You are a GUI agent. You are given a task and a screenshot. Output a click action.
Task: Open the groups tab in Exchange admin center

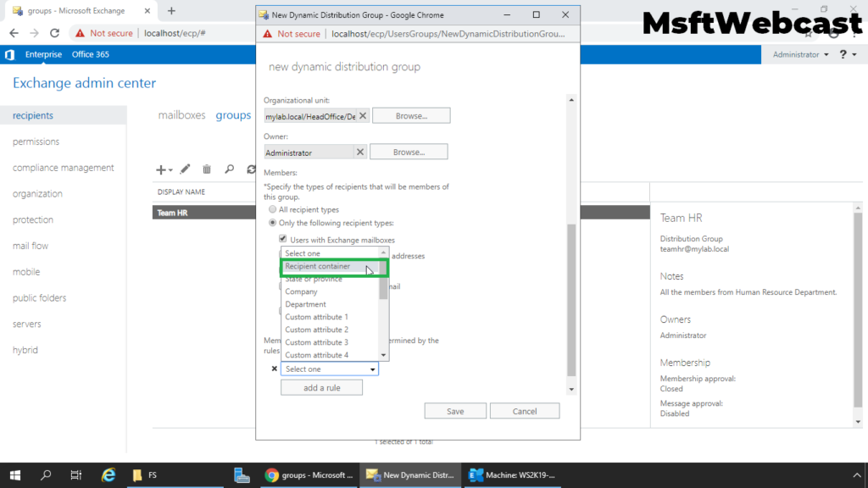click(x=233, y=115)
